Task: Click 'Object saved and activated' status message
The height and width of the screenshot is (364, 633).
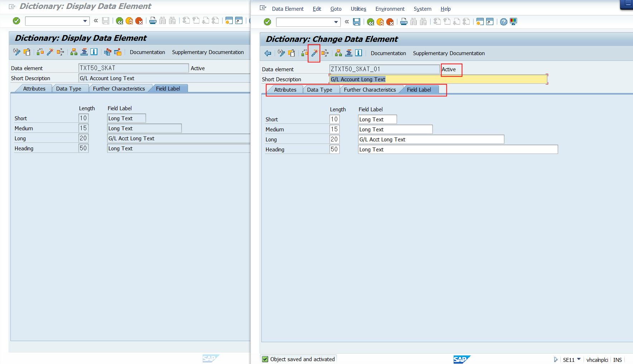Action: (303, 359)
